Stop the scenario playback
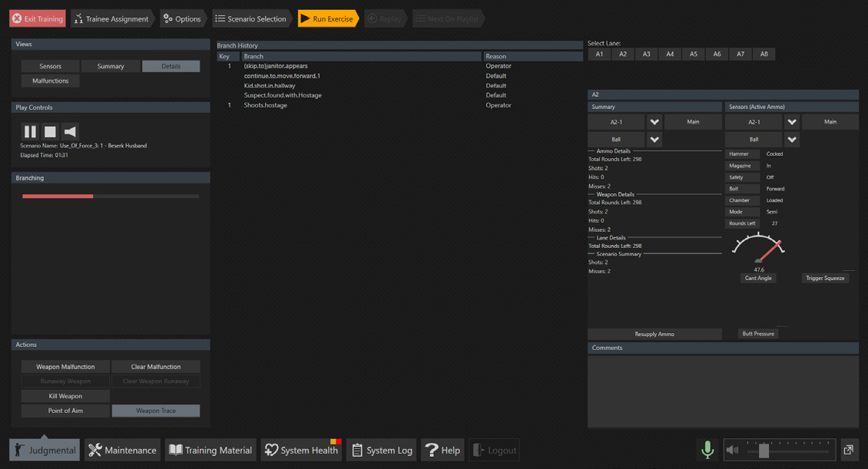The image size is (868, 469). click(50, 131)
